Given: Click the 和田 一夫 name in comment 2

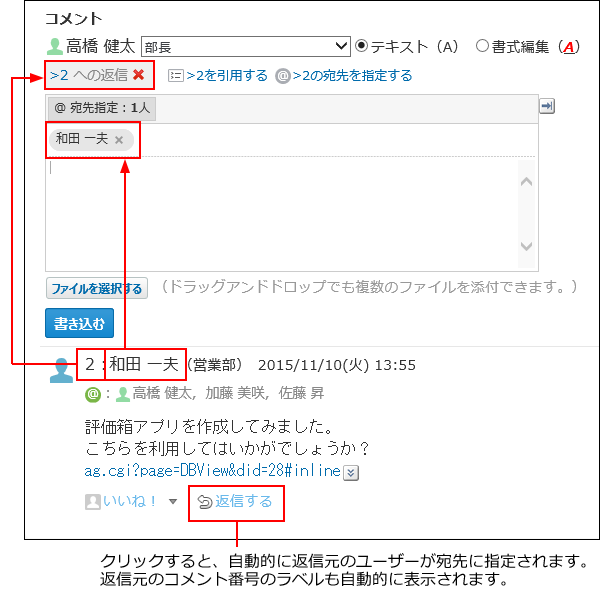Looking at the screenshot, I should point(144,364).
